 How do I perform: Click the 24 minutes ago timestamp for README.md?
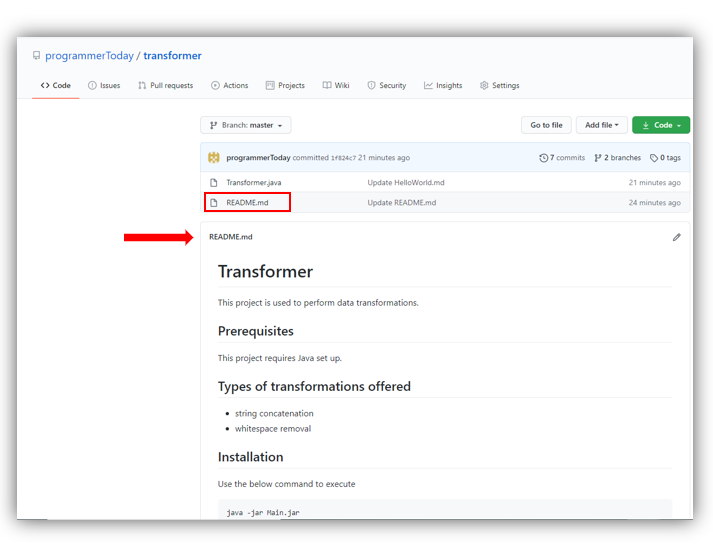pyautogui.click(x=654, y=203)
